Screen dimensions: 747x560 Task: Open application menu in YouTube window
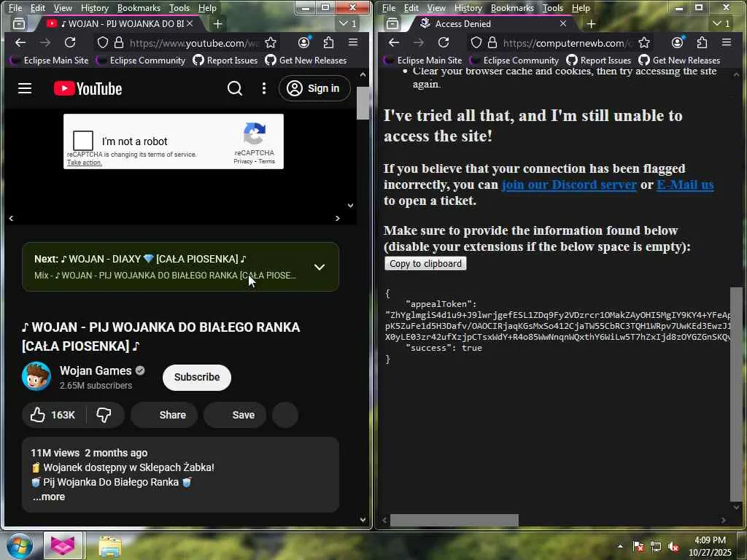point(353,43)
